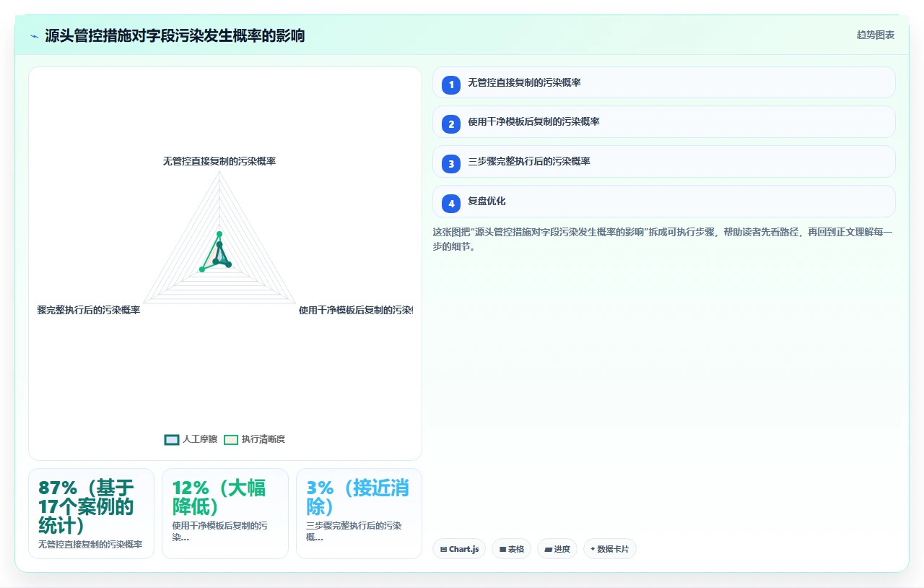Click the title 源头管控措施对字段污染发生概率的影响

(175, 35)
